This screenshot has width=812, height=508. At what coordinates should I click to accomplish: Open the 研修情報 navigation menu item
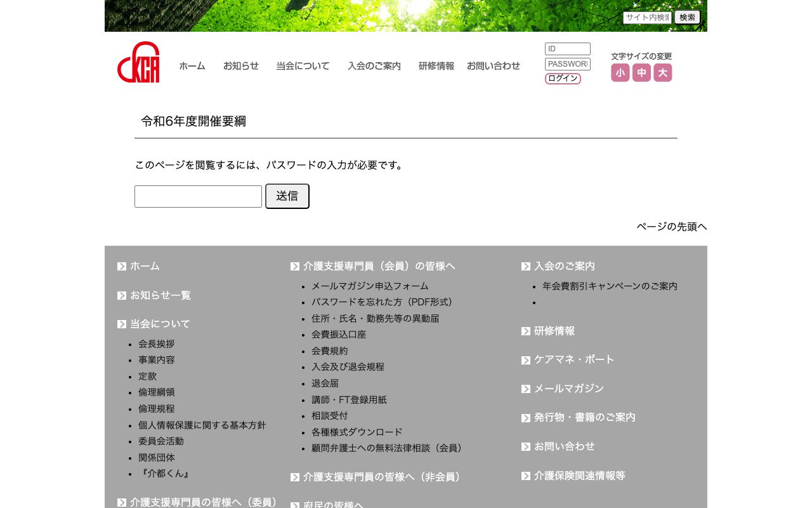pyautogui.click(x=436, y=66)
